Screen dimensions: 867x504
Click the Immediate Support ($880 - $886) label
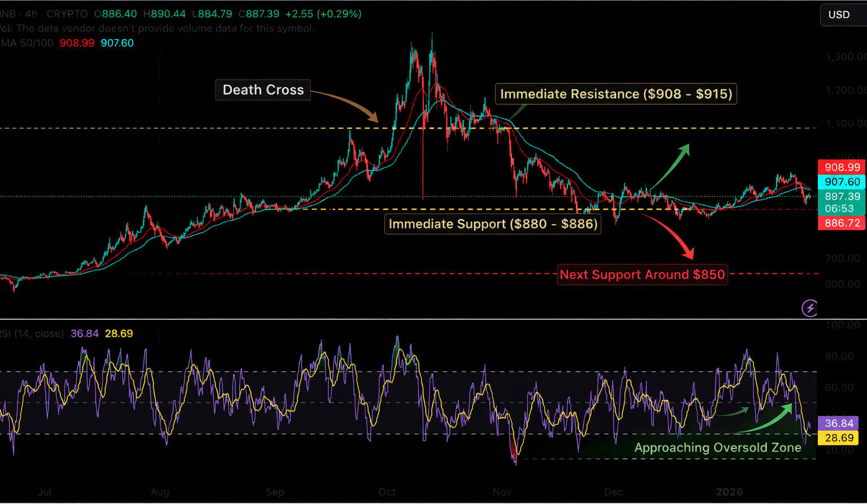(493, 224)
